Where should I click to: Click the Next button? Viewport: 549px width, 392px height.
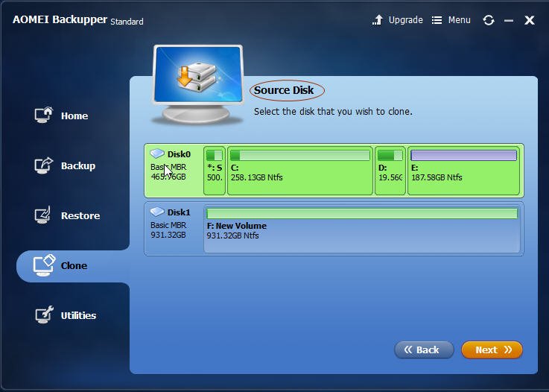click(492, 350)
